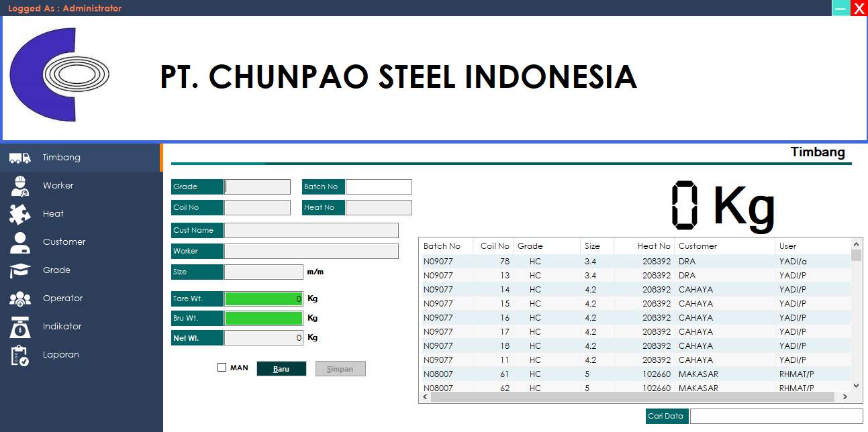Focus the Grade input field
The width and height of the screenshot is (868, 432).
point(257,186)
